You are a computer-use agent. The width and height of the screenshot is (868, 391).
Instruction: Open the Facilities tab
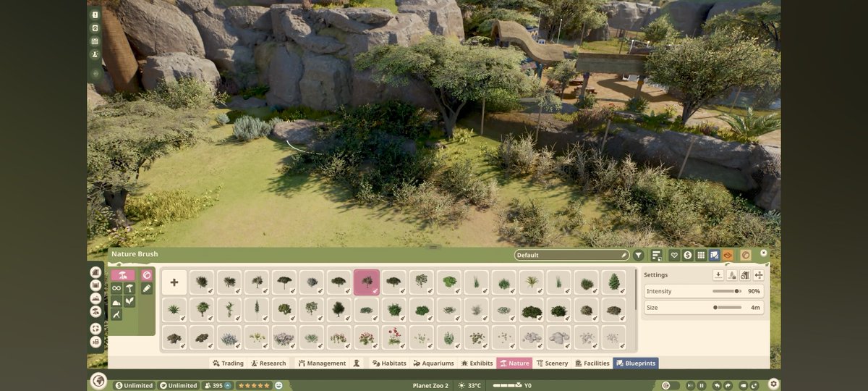[592, 363]
